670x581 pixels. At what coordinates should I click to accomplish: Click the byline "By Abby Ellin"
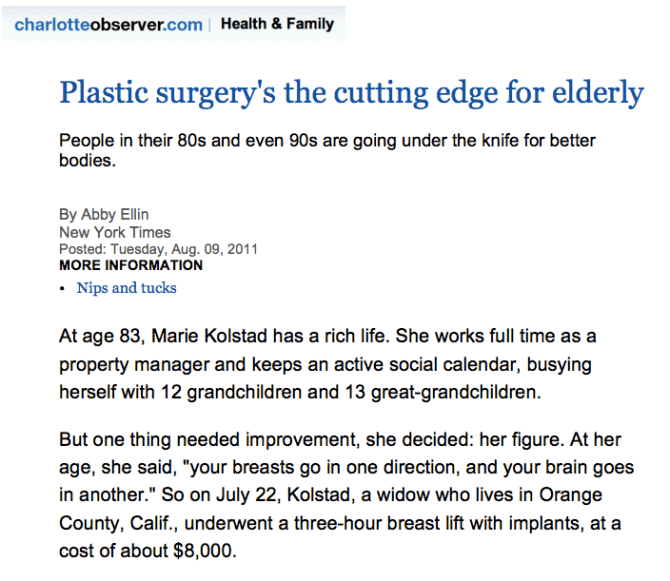[104, 214]
